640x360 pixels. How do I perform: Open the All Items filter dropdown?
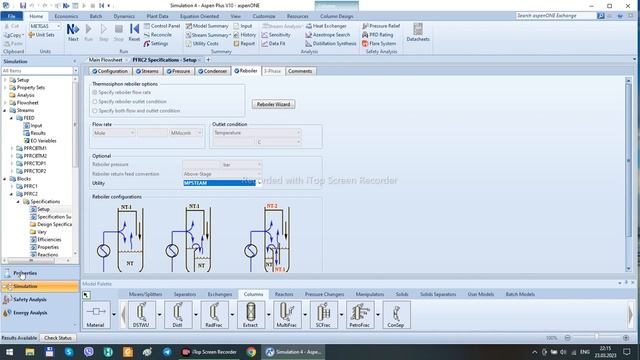pyautogui.click(x=76, y=71)
